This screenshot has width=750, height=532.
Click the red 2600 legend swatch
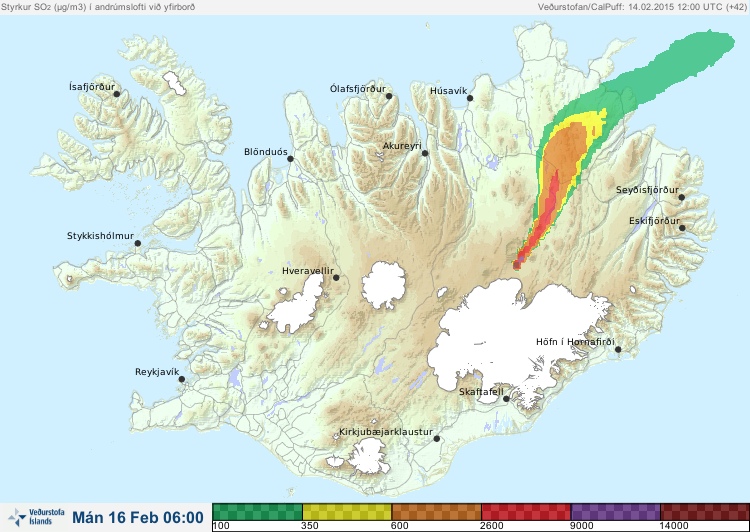click(526, 512)
